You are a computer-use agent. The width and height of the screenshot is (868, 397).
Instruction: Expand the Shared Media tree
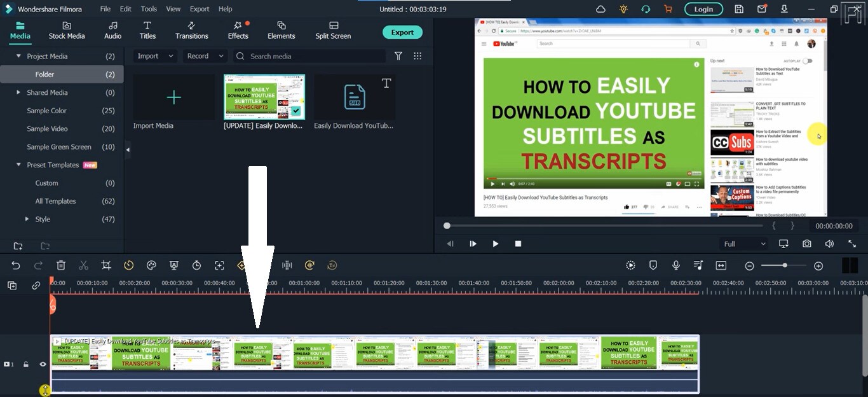click(18, 92)
